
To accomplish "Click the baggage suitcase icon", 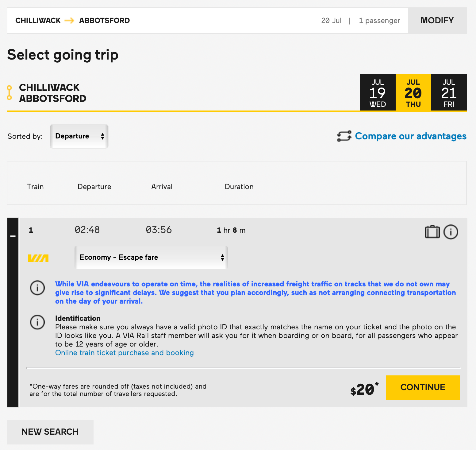I will tap(432, 232).
